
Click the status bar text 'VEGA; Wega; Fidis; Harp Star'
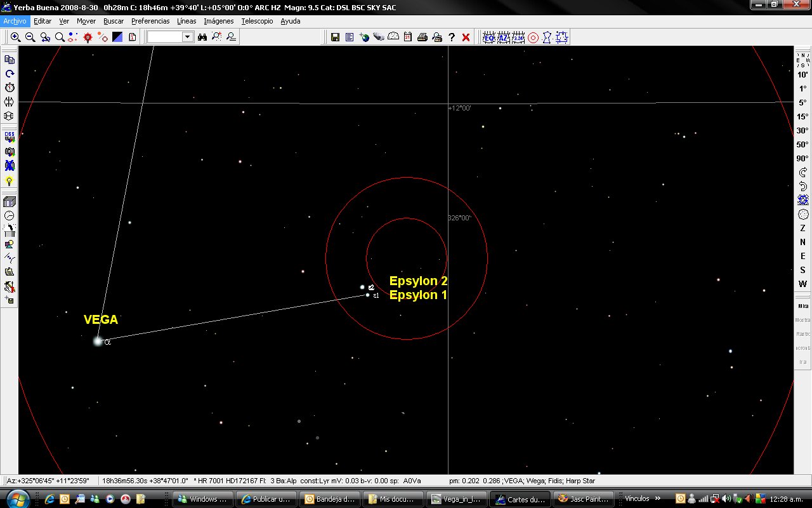[549, 481]
